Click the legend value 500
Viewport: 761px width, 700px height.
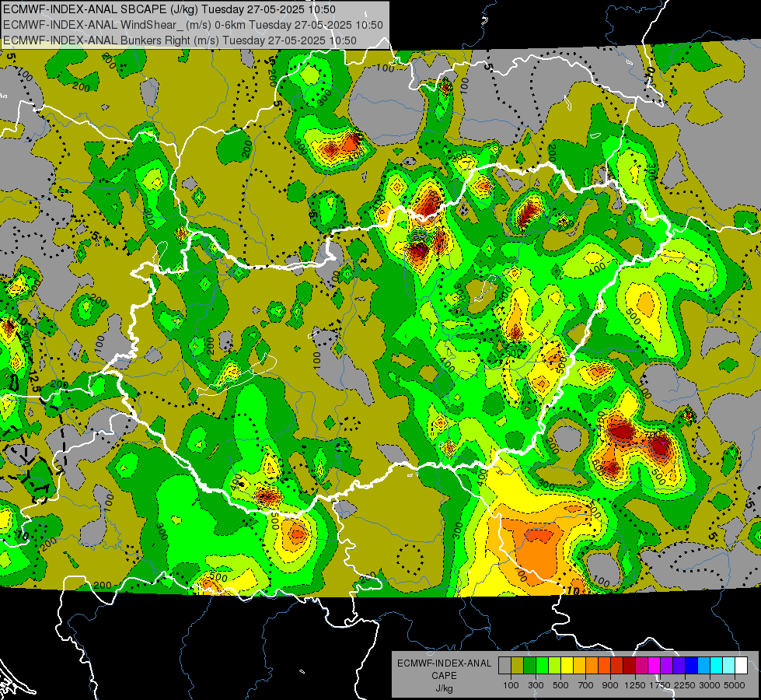tap(560, 685)
